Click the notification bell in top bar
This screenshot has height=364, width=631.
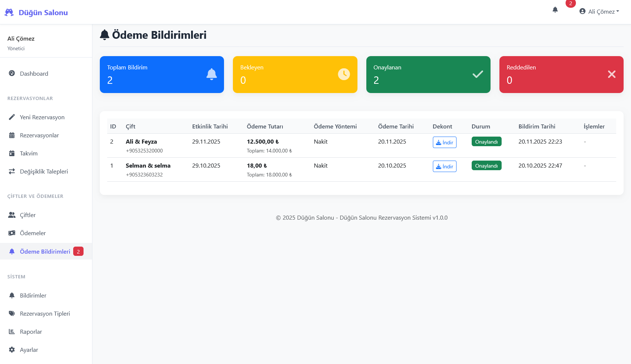click(x=555, y=10)
